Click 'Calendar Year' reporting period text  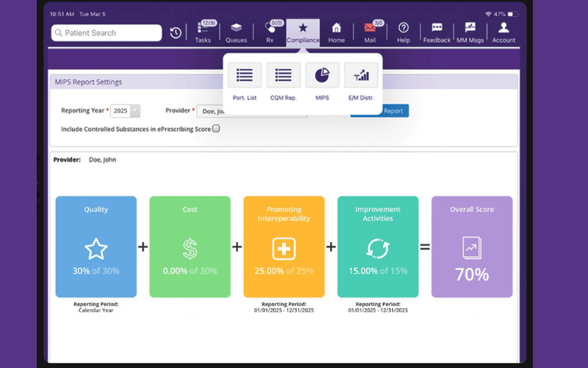96,310
